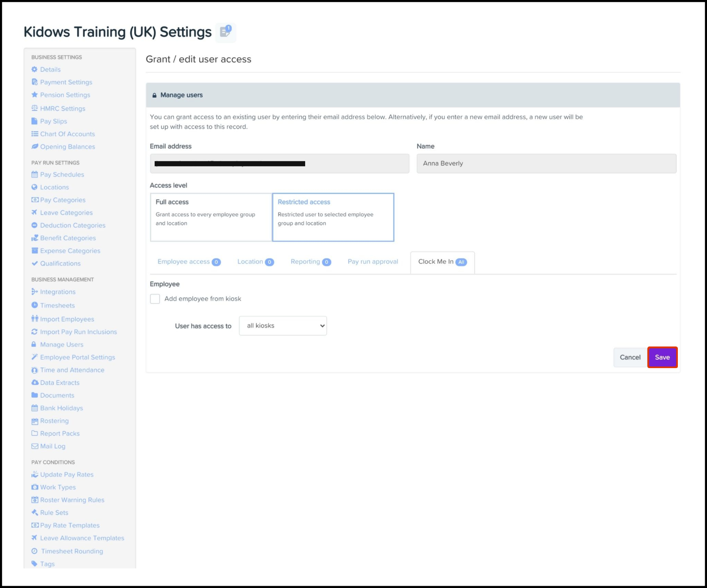Click into the Name input field
Image resolution: width=707 pixels, height=588 pixels.
[546, 164]
